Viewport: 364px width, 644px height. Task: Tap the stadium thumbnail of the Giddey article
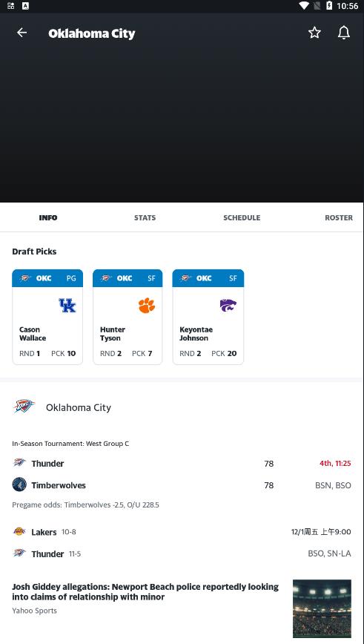pos(322,608)
